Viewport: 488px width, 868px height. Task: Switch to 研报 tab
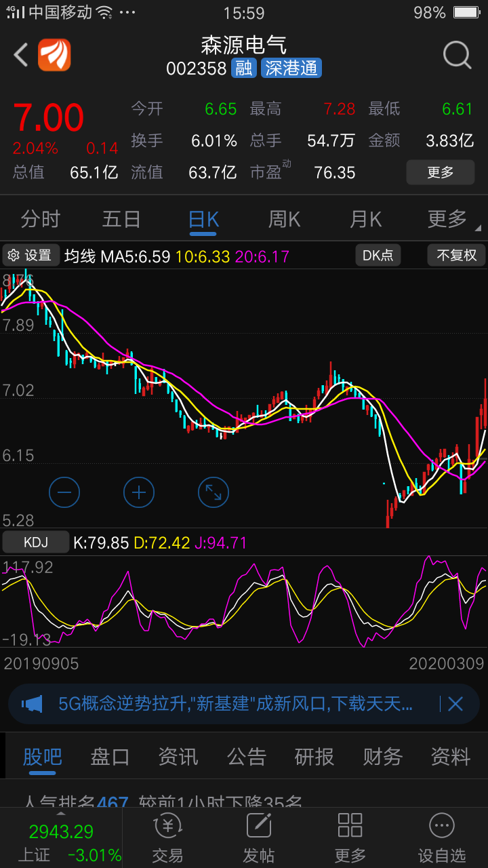tap(314, 756)
